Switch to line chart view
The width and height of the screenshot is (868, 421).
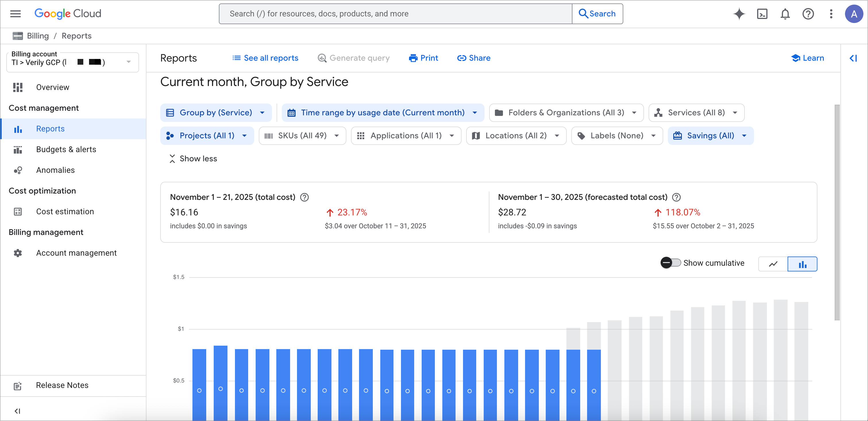(x=773, y=264)
